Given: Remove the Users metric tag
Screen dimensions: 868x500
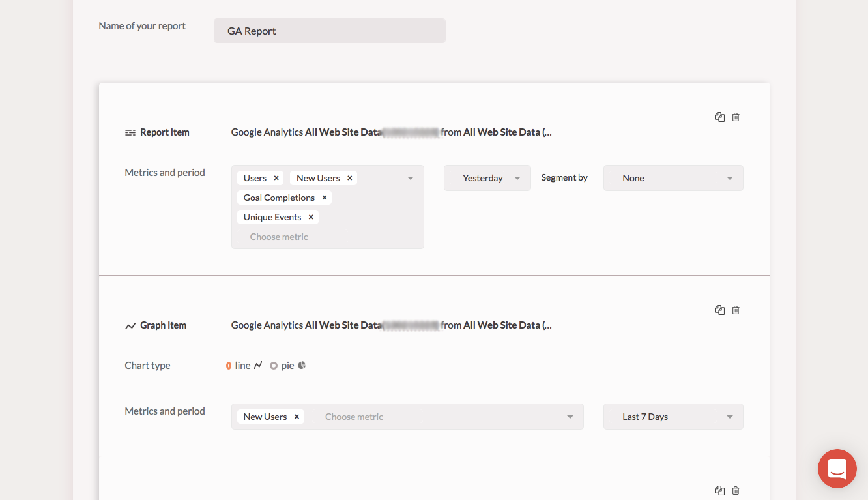Looking at the screenshot, I should (x=276, y=178).
